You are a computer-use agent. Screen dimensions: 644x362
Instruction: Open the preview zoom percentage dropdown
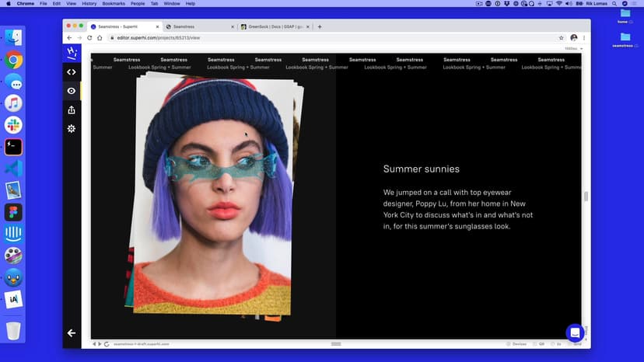click(x=573, y=48)
